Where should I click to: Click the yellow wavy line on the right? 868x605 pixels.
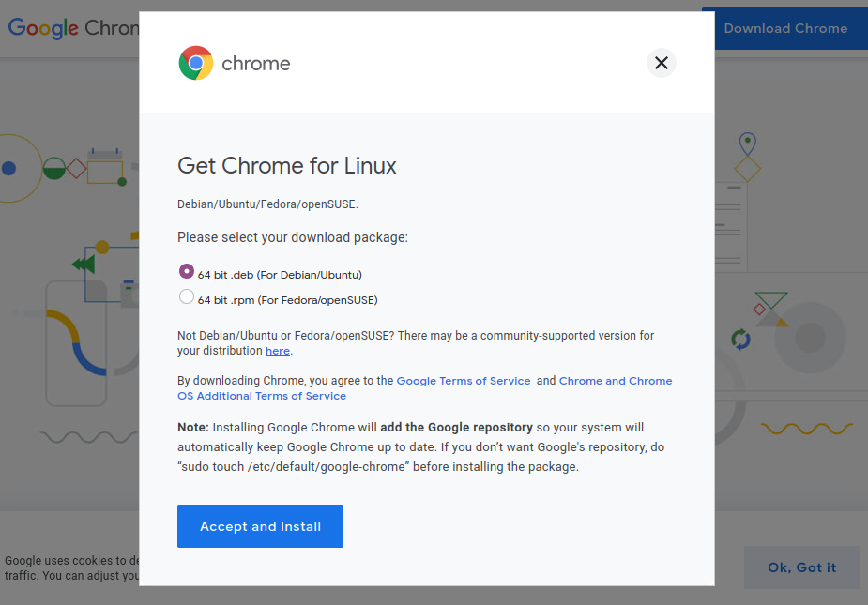(807, 429)
